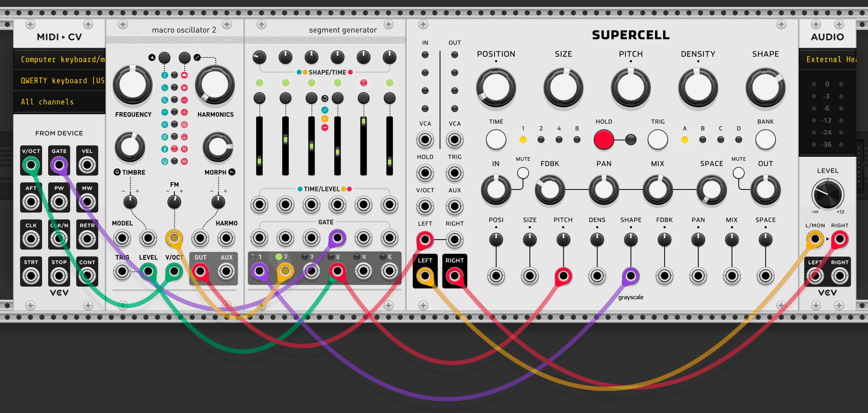Click the GATE output jack on MIDI-CV

tap(59, 165)
